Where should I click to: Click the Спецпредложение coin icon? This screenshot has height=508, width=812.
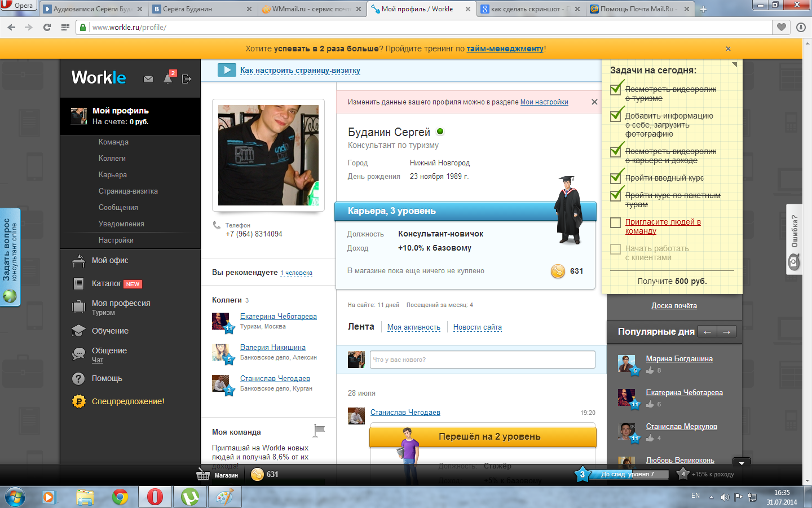pos(78,401)
